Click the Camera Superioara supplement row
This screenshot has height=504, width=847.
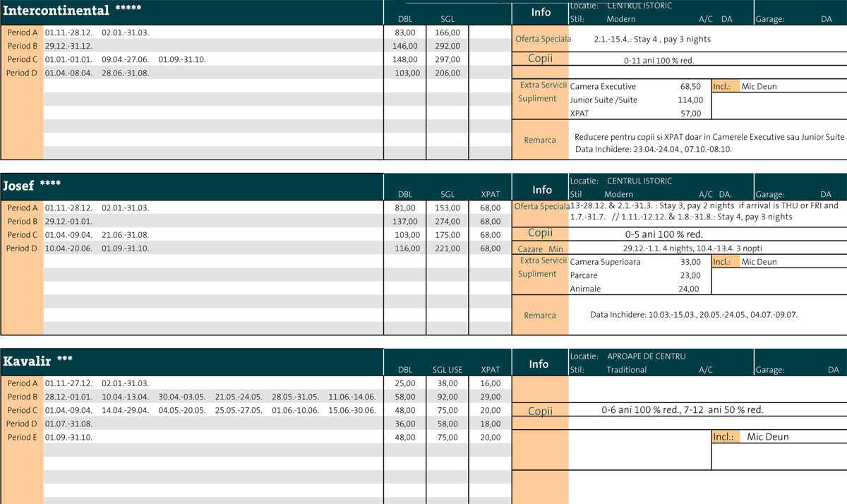point(605,262)
